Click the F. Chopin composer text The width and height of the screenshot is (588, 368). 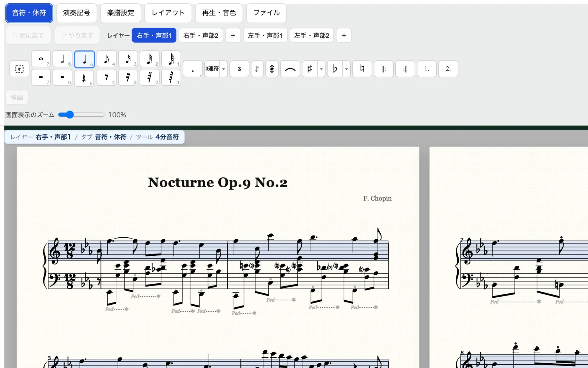[377, 198]
